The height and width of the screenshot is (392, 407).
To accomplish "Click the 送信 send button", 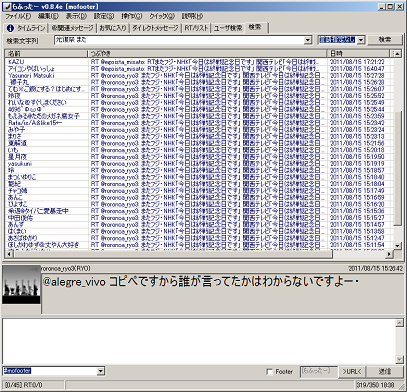I will (385, 372).
